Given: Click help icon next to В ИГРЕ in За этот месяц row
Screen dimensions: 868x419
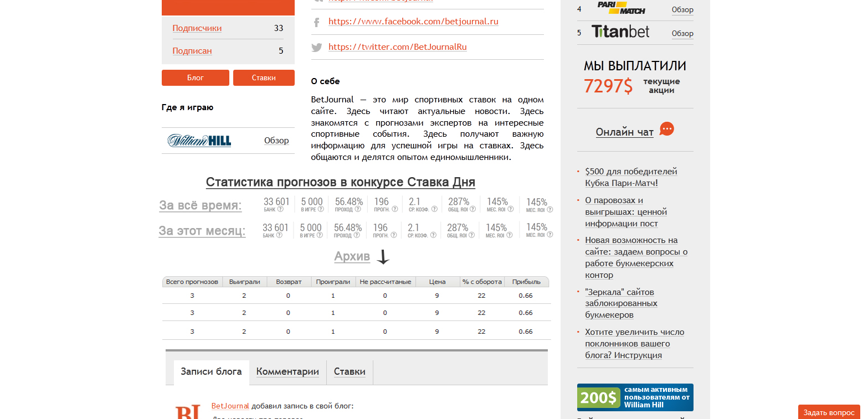Looking at the screenshot, I should [319, 235].
